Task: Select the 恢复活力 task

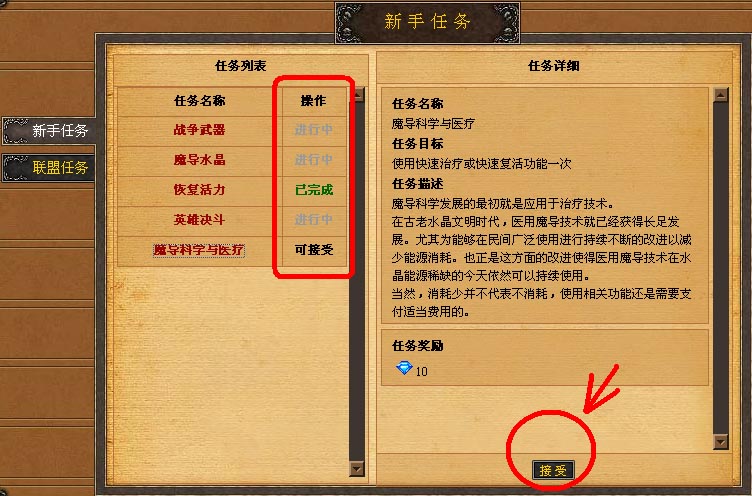Action: (200, 190)
